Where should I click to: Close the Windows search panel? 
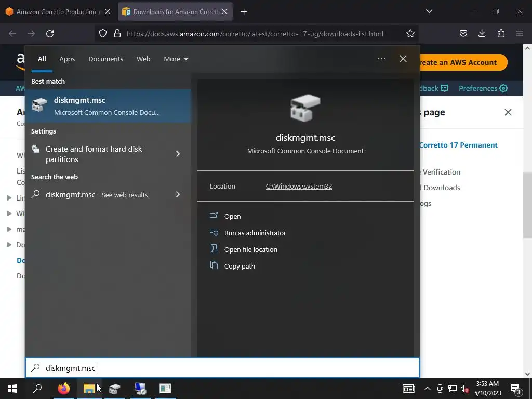403,59
